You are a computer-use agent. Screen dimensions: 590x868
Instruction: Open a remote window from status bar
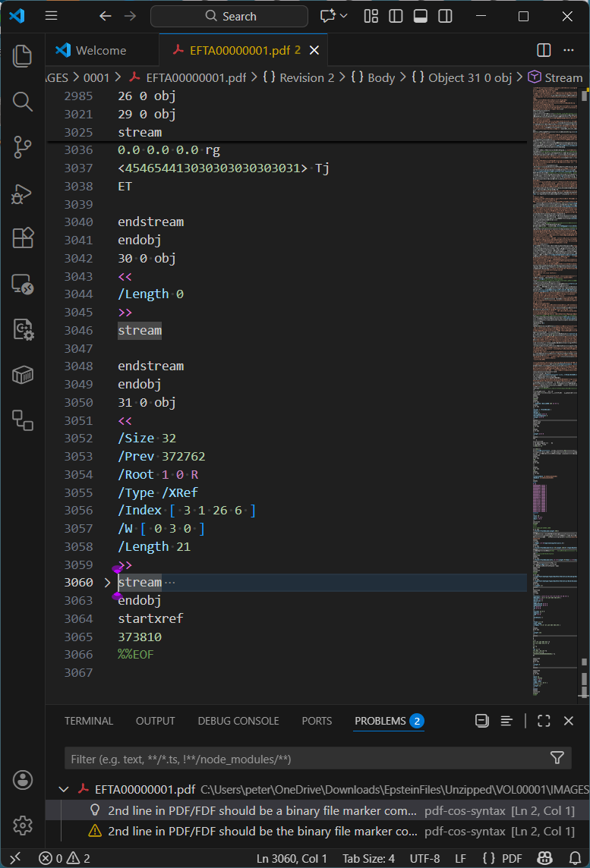15,858
